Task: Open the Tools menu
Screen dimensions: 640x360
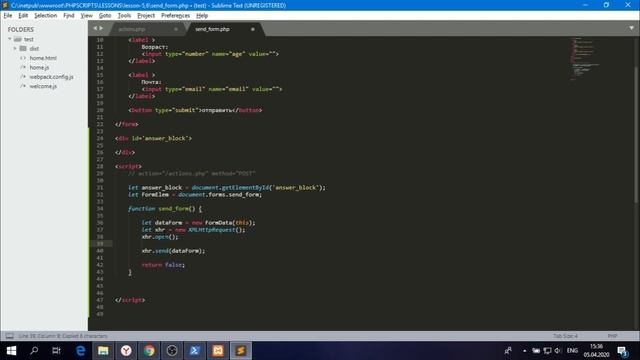Action: click(x=124, y=16)
